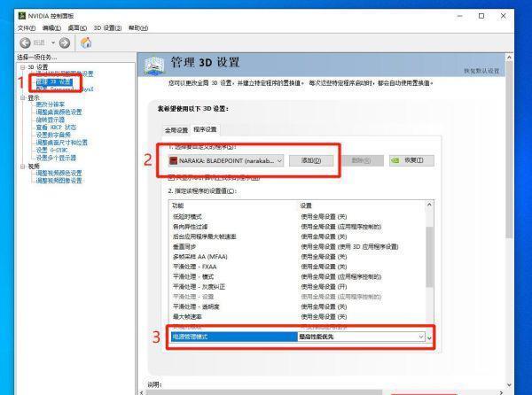Image resolution: width=532 pixels, height=395 pixels.
Task: Click the greyed-out remove button beside 添加(D)
Action: coord(361,160)
